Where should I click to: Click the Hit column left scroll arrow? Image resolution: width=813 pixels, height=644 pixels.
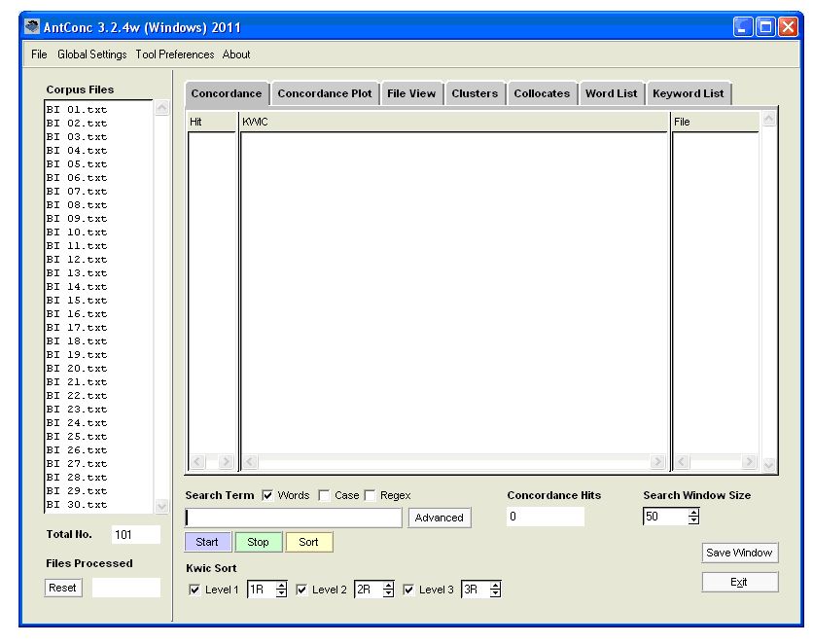197,461
